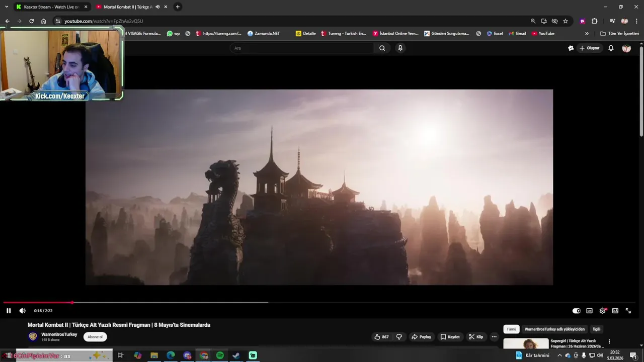Open File Explorer from the taskbar
Image resolution: width=644 pixels, height=362 pixels.
click(154, 355)
